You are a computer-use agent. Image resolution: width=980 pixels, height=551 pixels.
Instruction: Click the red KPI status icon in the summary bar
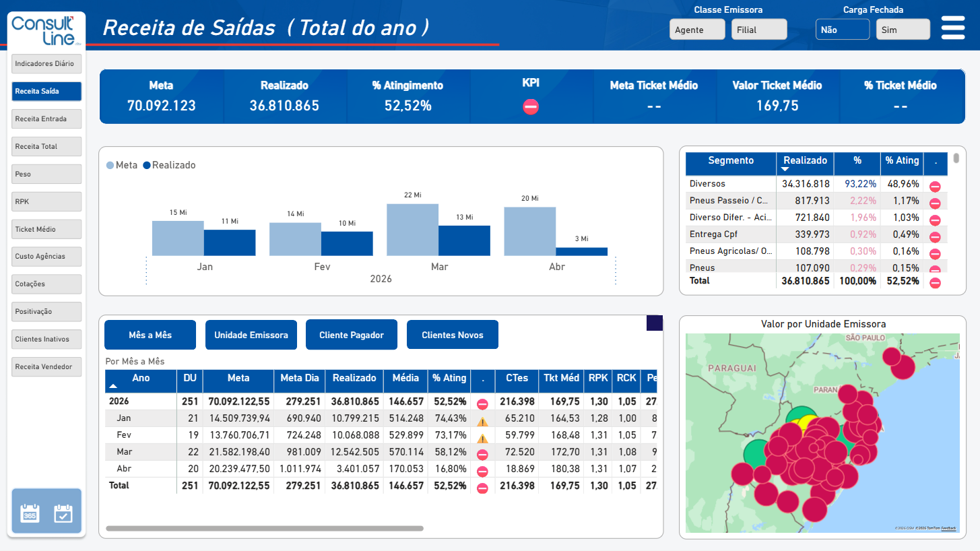pos(531,106)
